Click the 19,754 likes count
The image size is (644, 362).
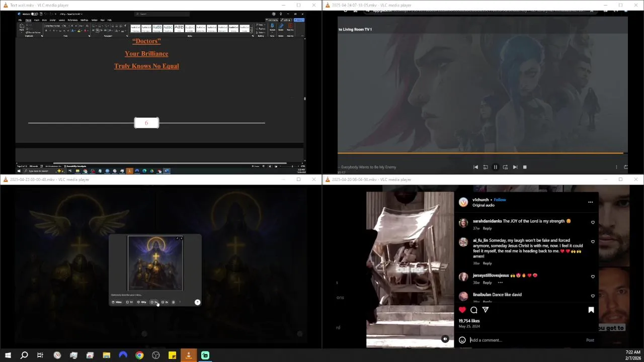469,321
